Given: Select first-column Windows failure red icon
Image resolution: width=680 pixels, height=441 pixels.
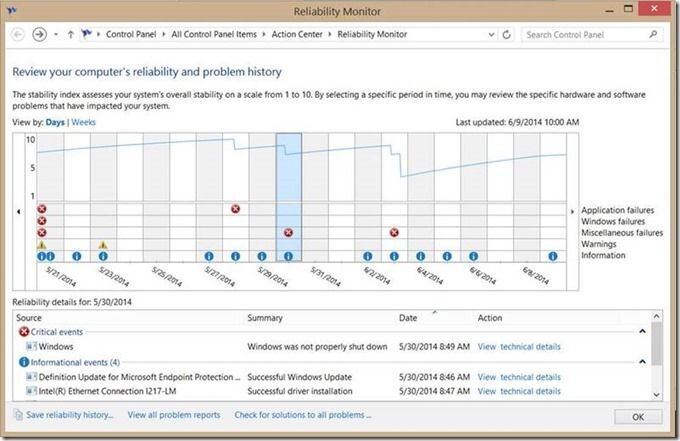Looking at the screenshot, I should (42, 221).
